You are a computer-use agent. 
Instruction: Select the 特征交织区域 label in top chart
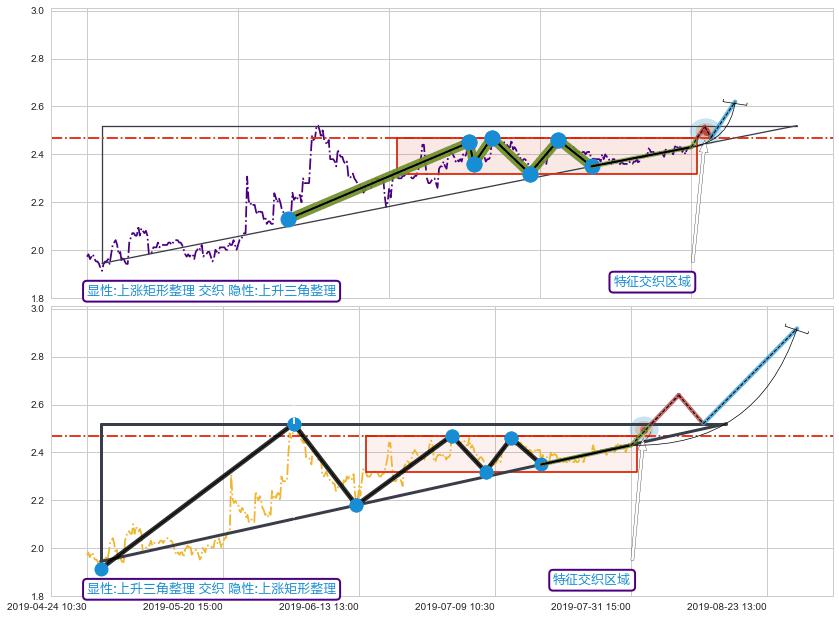(x=652, y=281)
